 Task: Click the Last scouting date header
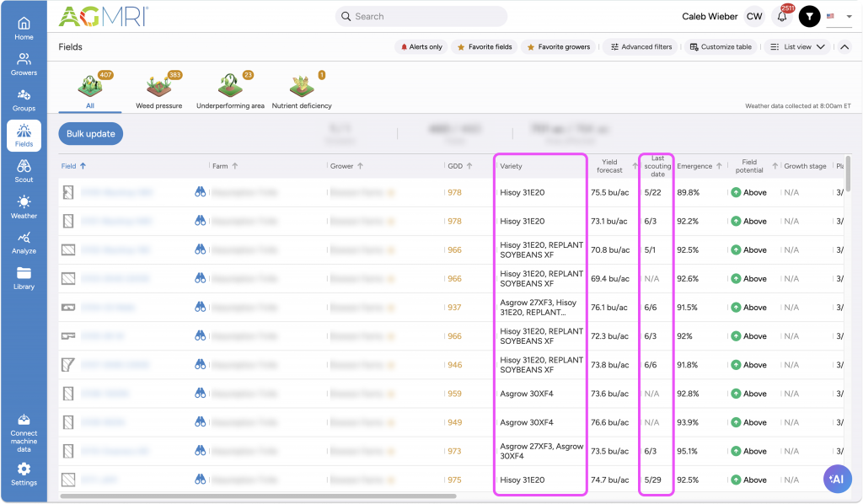click(x=657, y=166)
